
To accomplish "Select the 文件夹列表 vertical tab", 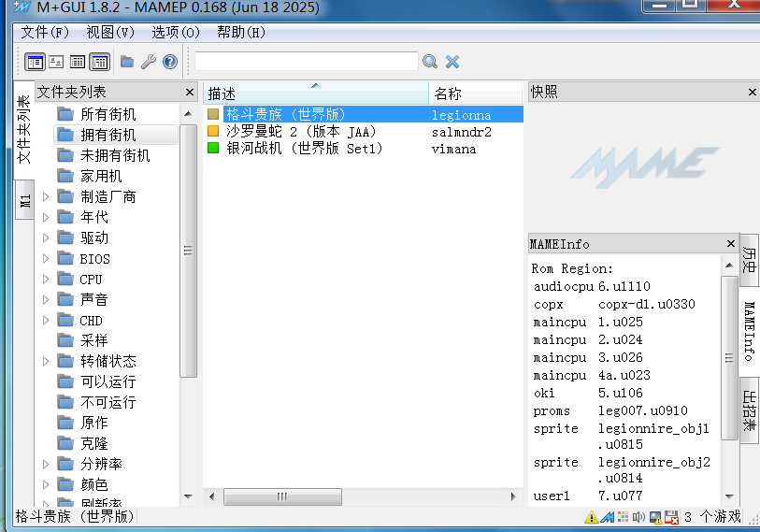I will [x=24, y=129].
